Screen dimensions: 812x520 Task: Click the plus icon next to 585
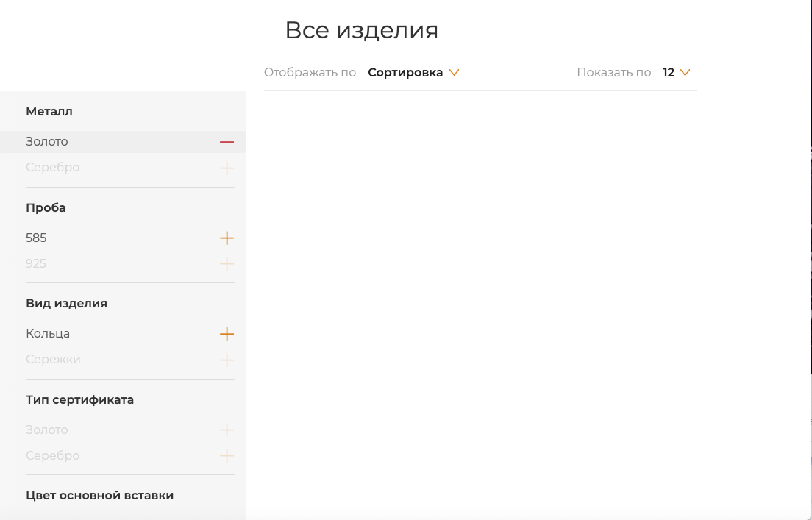227,238
